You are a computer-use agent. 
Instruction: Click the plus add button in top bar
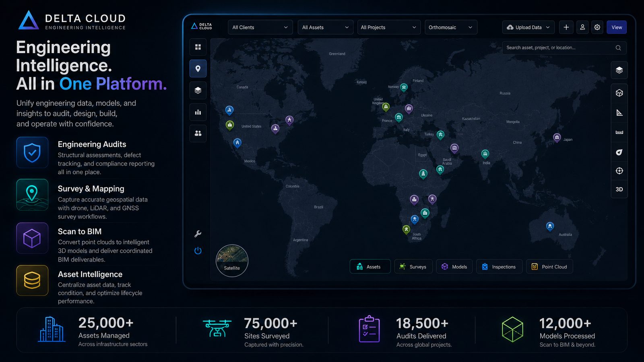566,27
